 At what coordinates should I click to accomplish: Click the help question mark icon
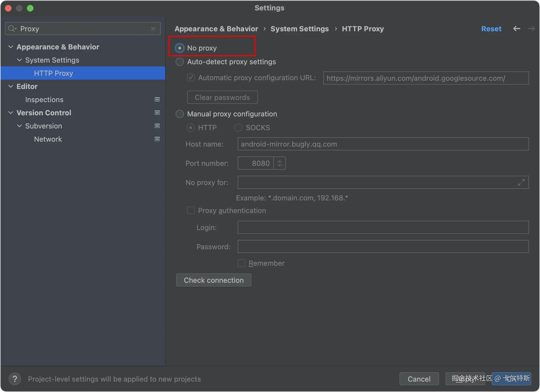15,379
